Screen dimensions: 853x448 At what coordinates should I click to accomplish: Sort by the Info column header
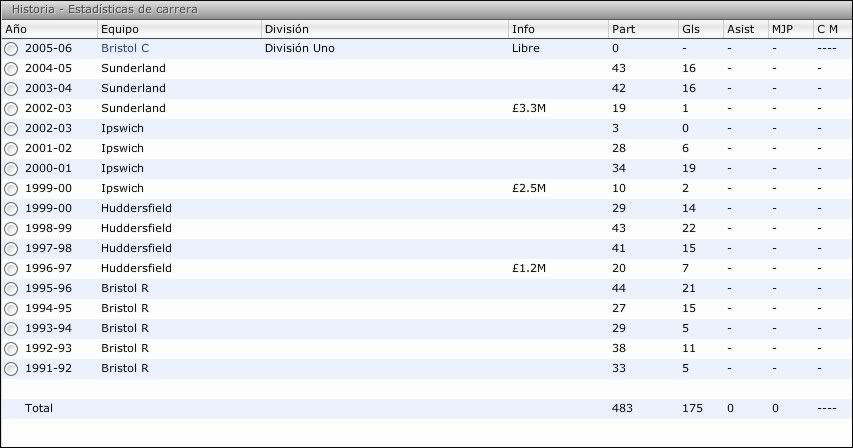coord(558,29)
